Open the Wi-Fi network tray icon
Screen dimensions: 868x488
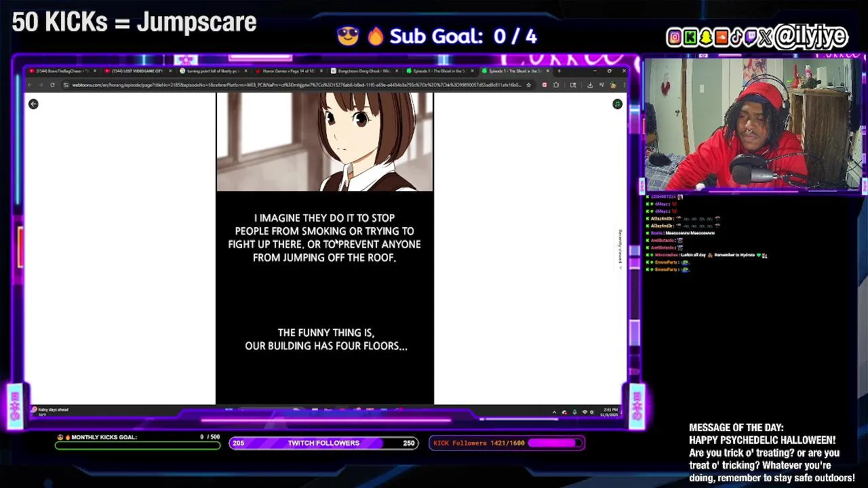(x=584, y=412)
